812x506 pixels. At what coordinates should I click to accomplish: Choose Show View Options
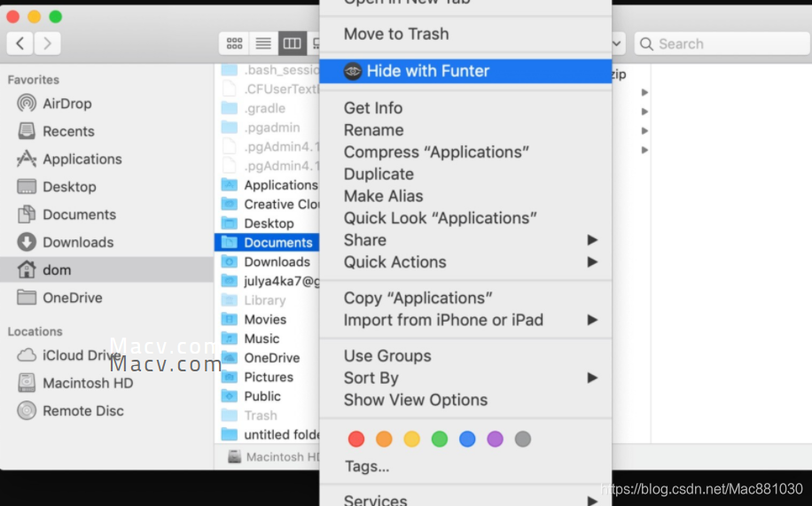[465, 400]
